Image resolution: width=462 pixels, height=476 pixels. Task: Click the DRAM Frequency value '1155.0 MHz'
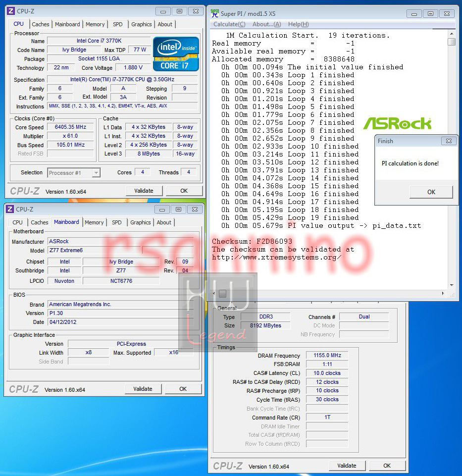[327, 355]
